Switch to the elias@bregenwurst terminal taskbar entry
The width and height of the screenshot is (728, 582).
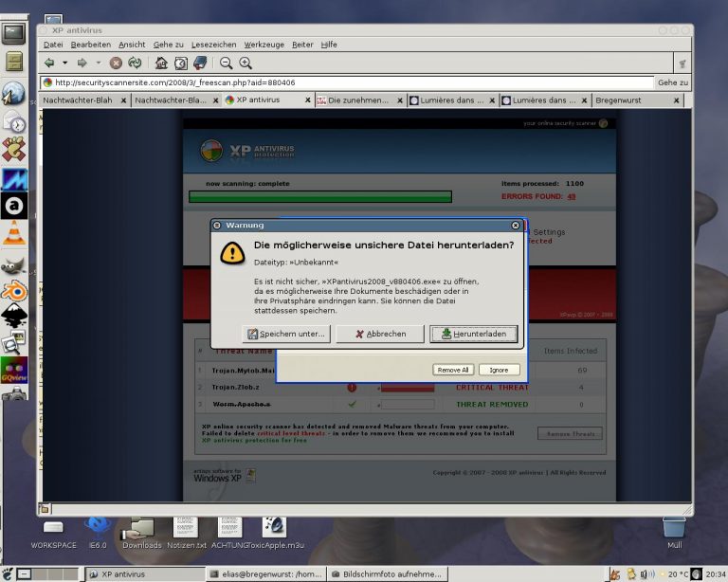tap(265, 574)
